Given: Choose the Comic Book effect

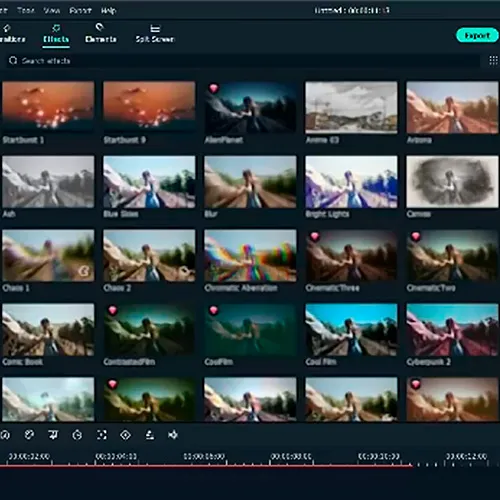Looking at the screenshot, I should (x=48, y=329).
